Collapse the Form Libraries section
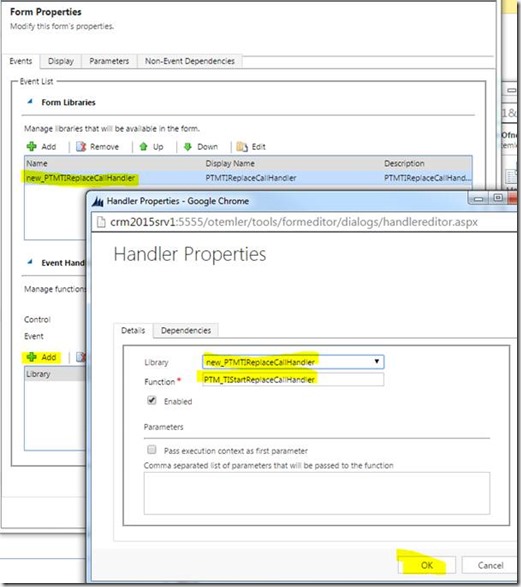 (x=30, y=101)
